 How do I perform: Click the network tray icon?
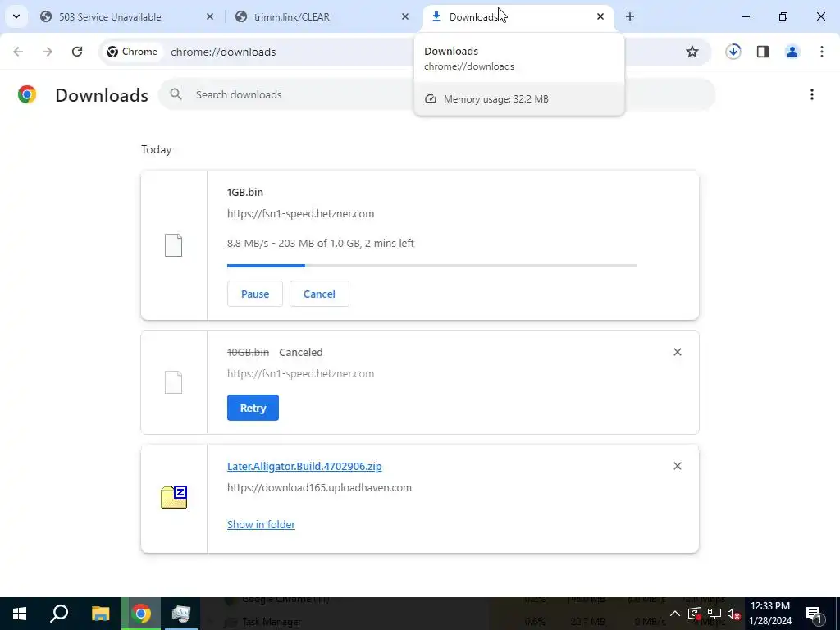click(x=714, y=614)
